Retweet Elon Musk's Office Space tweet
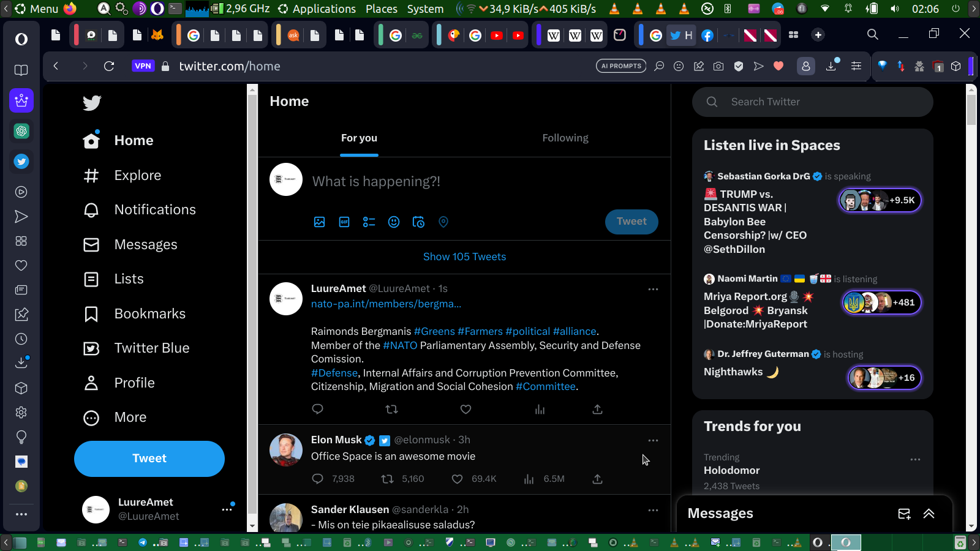The height and width of the screenshot is (551, 980). (x=387, y=479)
